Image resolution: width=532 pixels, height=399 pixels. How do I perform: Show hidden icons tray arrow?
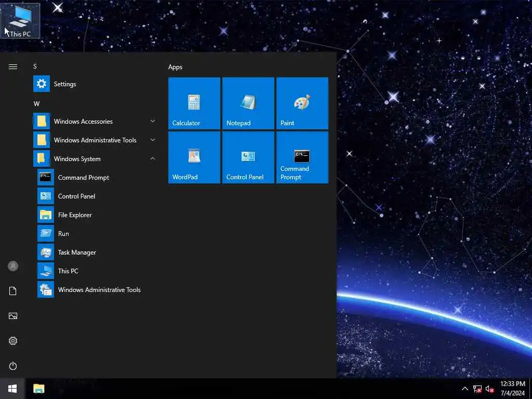pos(465,389)
